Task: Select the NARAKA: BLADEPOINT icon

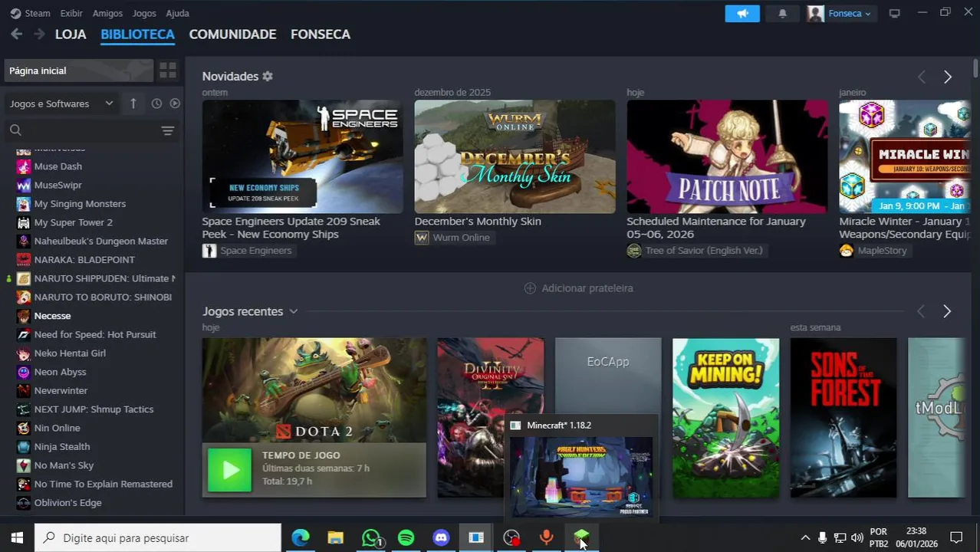Action: 24,260
